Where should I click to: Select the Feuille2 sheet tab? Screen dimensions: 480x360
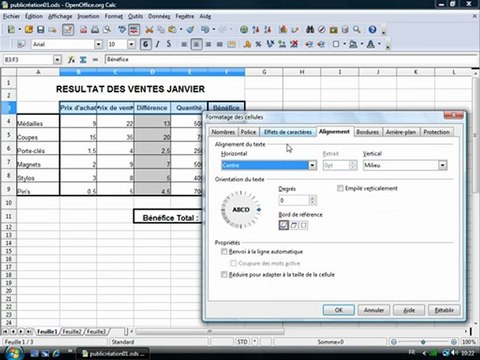72,331
